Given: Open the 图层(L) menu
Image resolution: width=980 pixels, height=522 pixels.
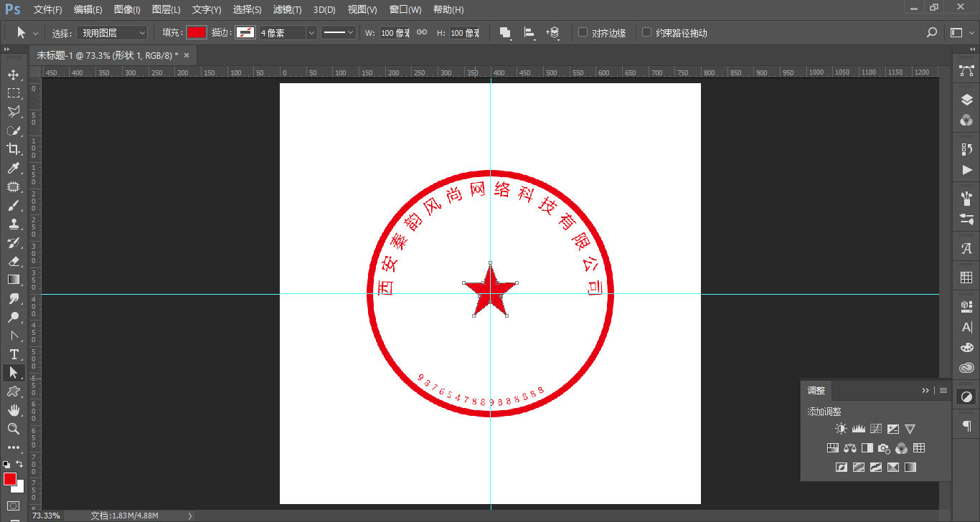Looking at the screenshot, I should tap(166, 10).
